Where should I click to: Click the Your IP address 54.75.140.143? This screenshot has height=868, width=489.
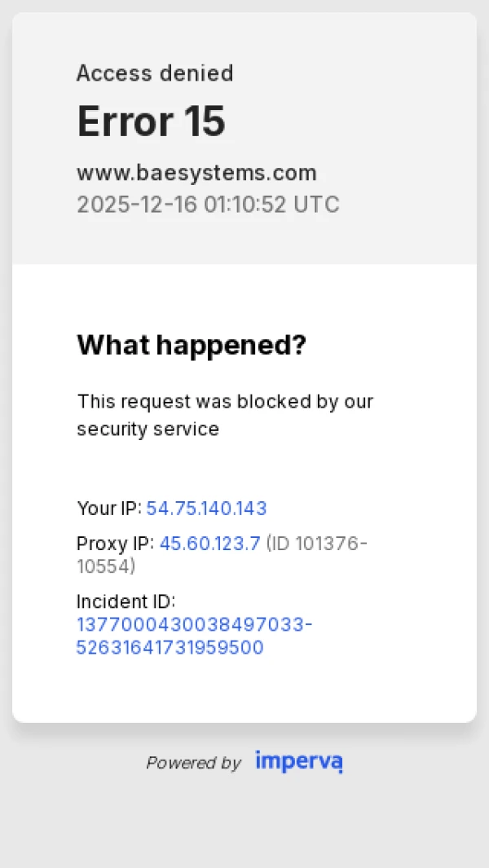(x=206, y=509)
